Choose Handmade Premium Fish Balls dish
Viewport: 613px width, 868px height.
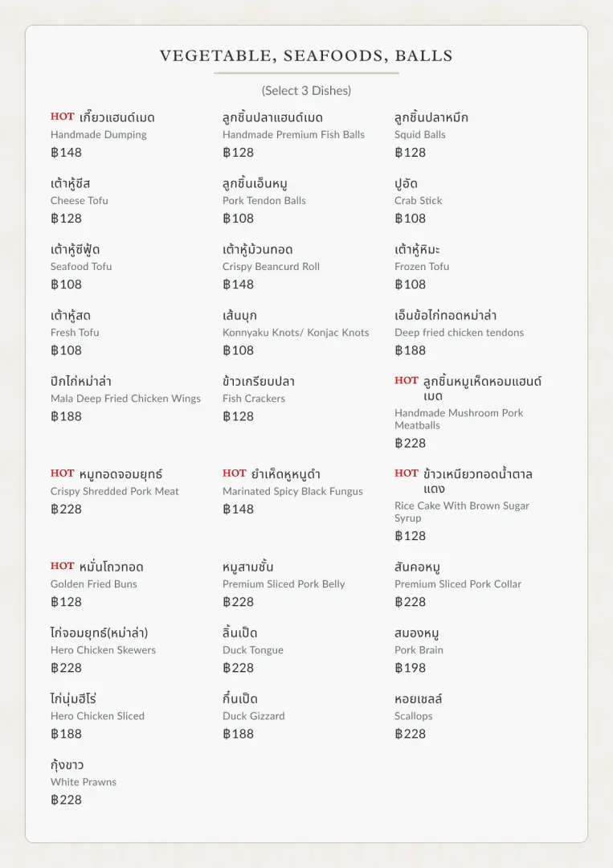(293, 135)
